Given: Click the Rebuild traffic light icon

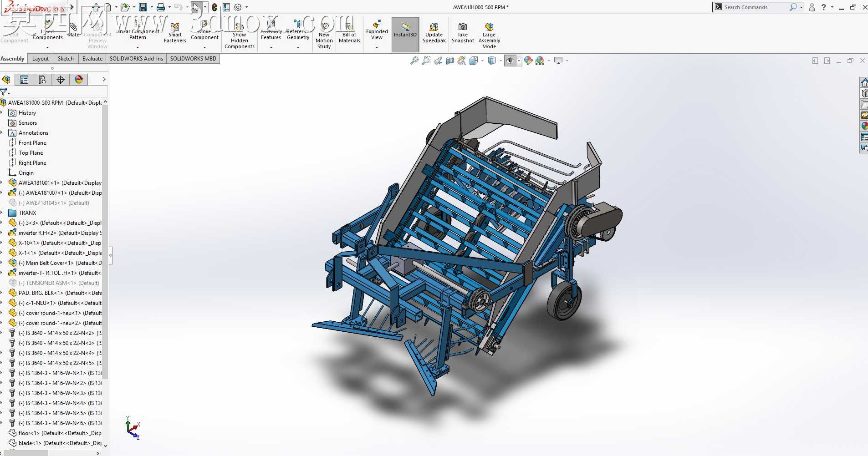Looking at the screenshot, I should click(214, 7).
